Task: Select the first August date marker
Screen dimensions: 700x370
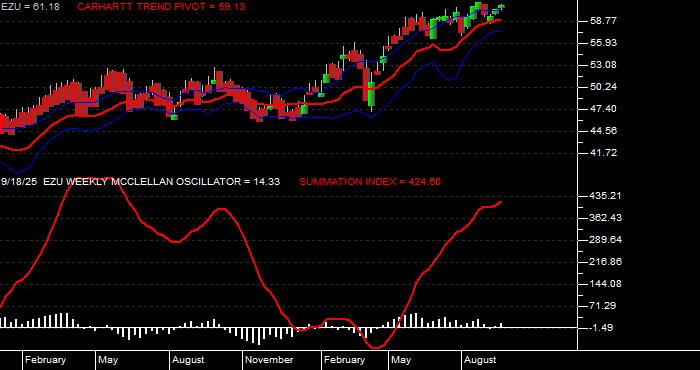Action: 188,360
